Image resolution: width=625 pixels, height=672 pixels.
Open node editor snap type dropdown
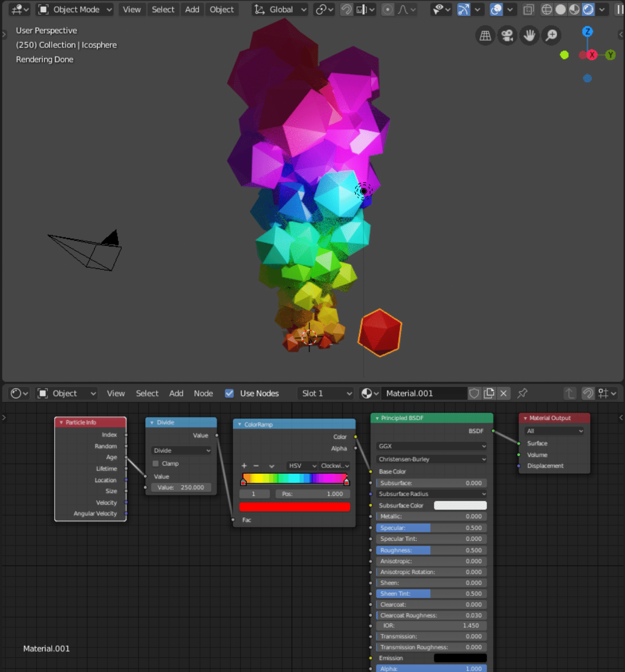607,393
